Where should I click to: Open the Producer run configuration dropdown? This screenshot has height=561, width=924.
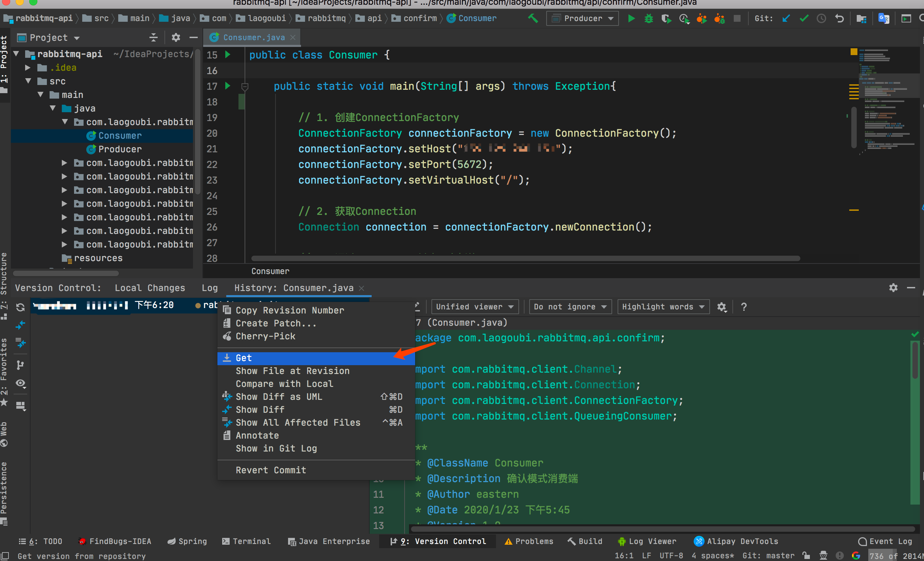coord(582,18)
